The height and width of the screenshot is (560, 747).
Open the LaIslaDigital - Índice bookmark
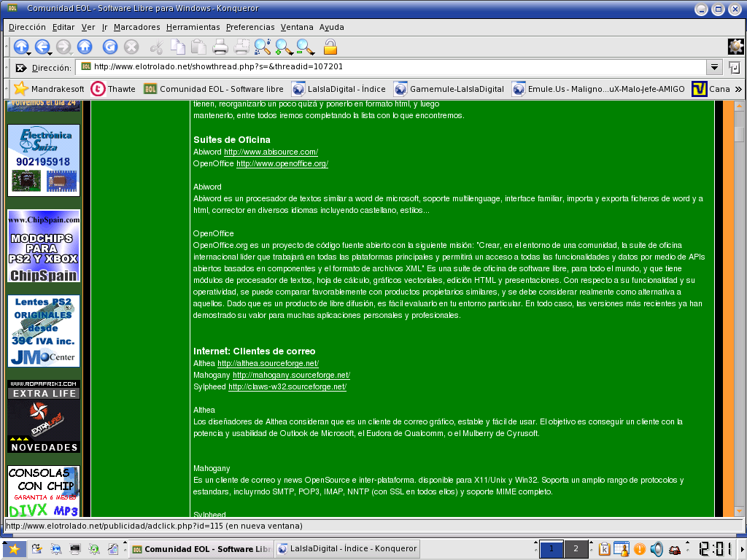pyautogui.click(x=338, y=89)
